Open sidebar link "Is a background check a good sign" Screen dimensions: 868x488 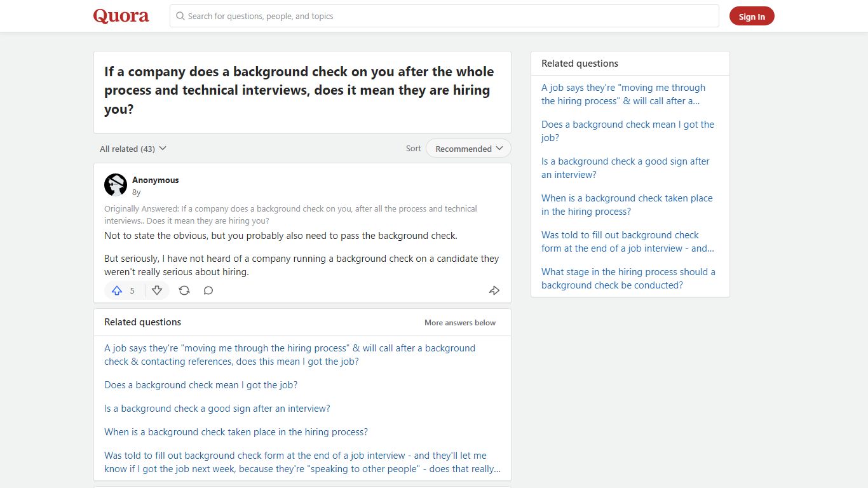pos(625,168)
